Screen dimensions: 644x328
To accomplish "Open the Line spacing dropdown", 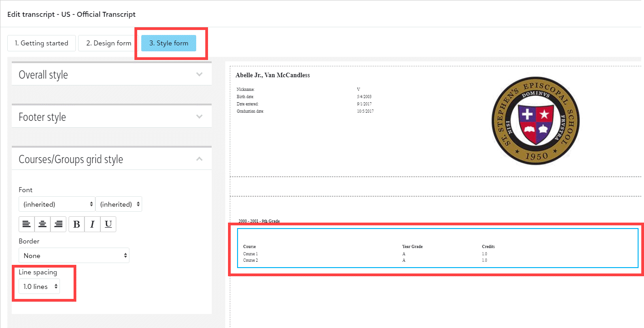I will click(39, 287).
